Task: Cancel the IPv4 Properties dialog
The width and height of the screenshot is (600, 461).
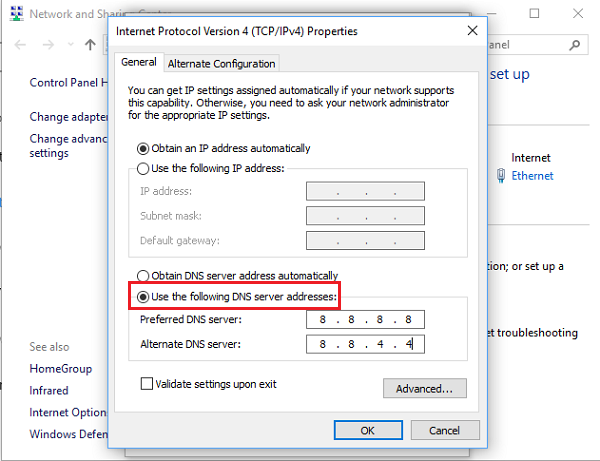Action: (x=443, y=430)
